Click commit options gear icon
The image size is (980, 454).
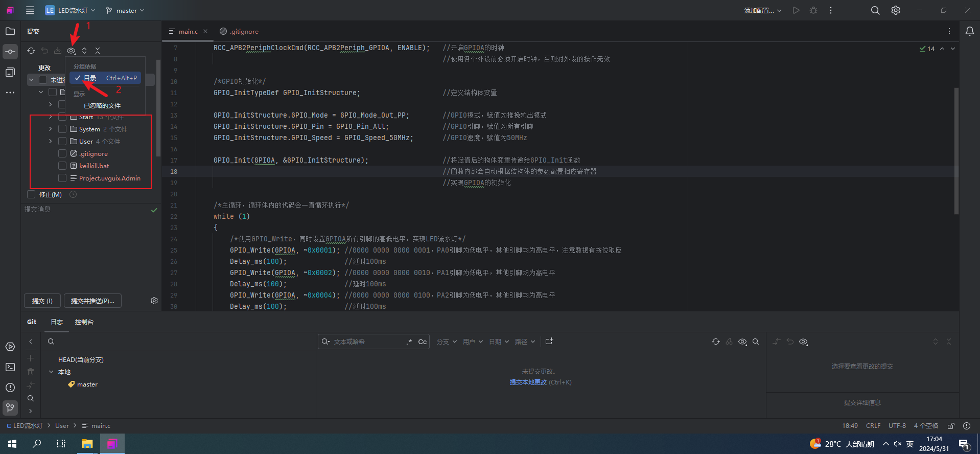[x=154, y=301]
